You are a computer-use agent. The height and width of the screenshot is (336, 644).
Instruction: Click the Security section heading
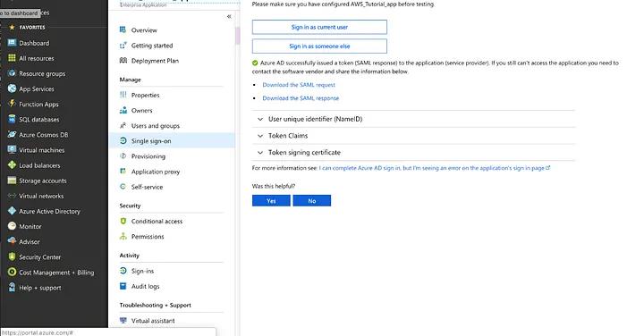click(130, 206)
